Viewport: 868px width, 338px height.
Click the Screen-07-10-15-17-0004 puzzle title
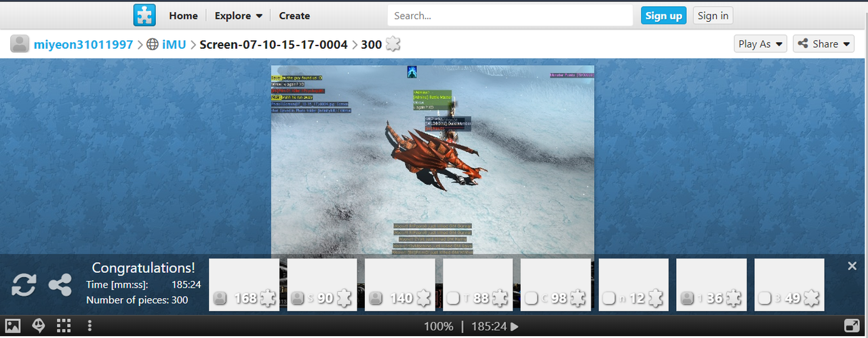[273, 44]
